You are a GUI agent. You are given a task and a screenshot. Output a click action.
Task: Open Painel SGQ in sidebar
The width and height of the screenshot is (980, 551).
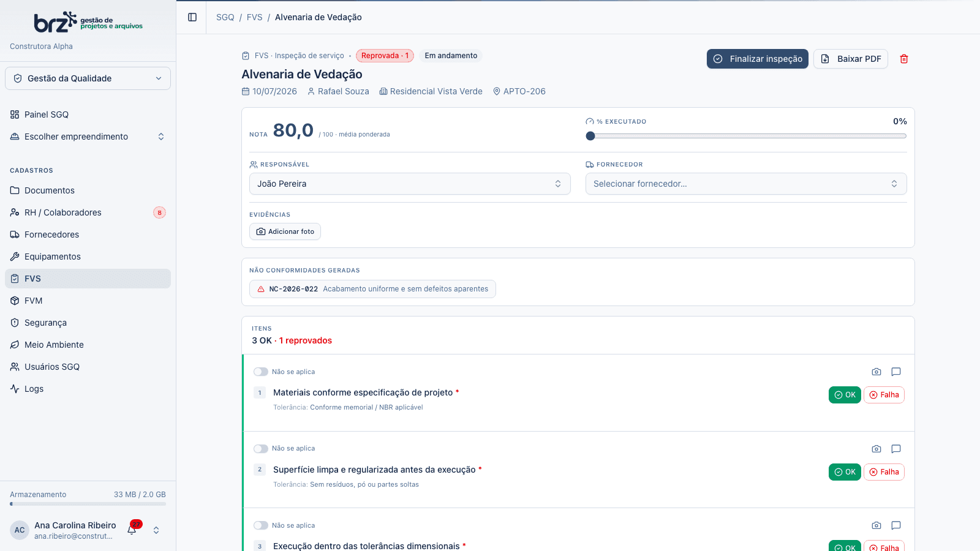point(88,114)
